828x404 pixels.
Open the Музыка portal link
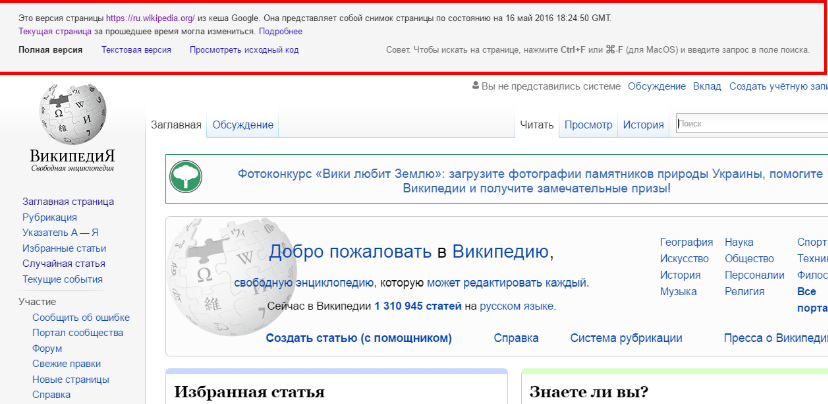pos(678,292)
